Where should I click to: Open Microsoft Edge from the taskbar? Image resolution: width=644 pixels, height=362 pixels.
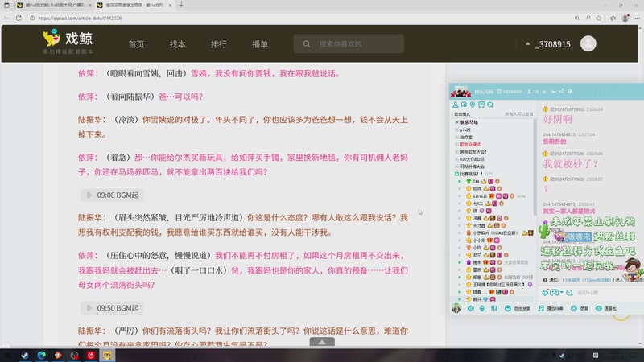pos(42,355)
